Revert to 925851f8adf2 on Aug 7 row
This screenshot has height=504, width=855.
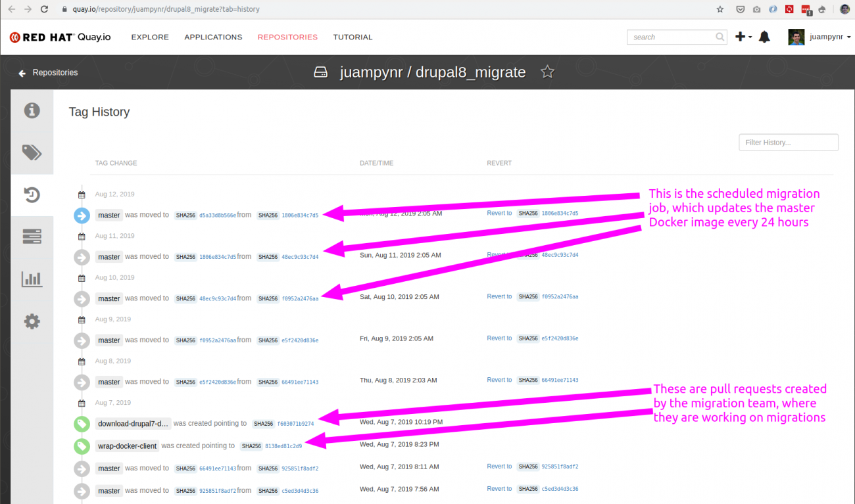[533, 467]
